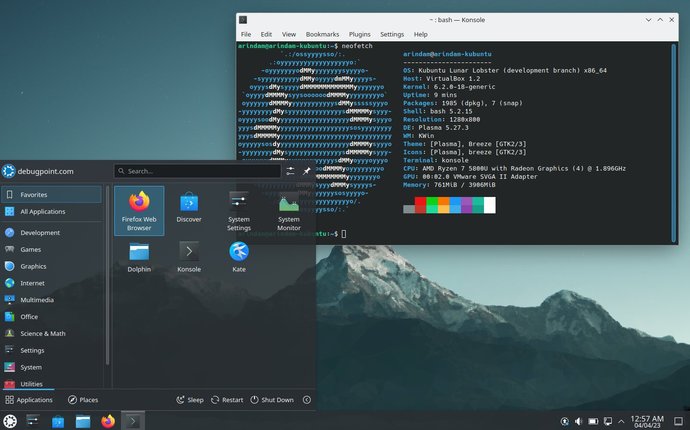690x430 pixels.
Task: Select the Konsole task in the taskbar
Action: point(132,421)
